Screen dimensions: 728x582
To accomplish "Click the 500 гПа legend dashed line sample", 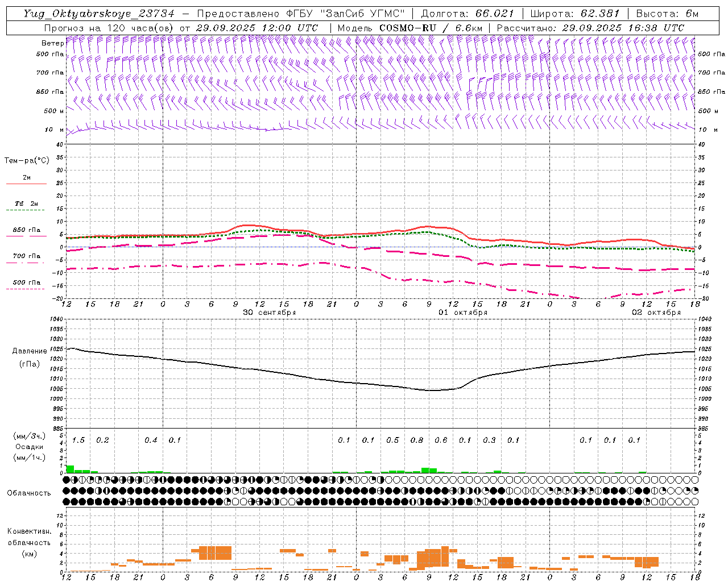I will tap(25, 289).
